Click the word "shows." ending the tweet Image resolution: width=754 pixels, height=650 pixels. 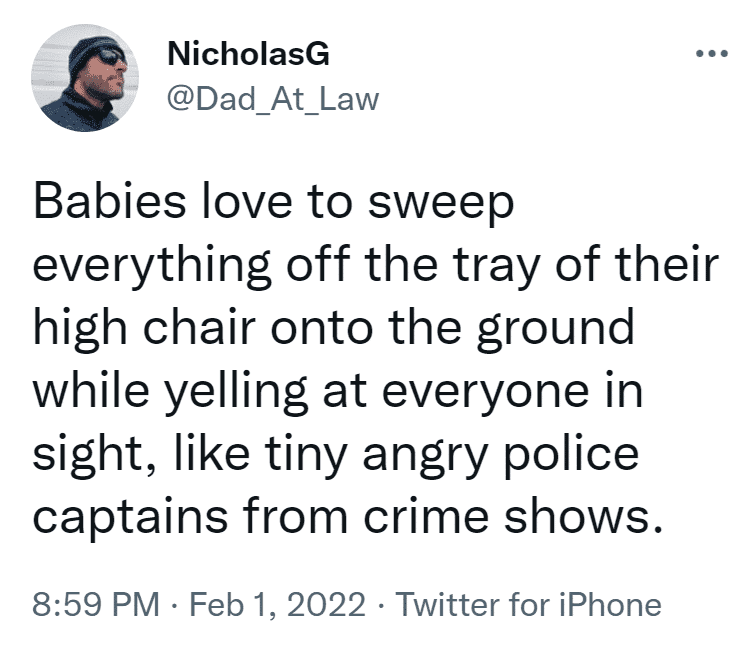(583, 516)
